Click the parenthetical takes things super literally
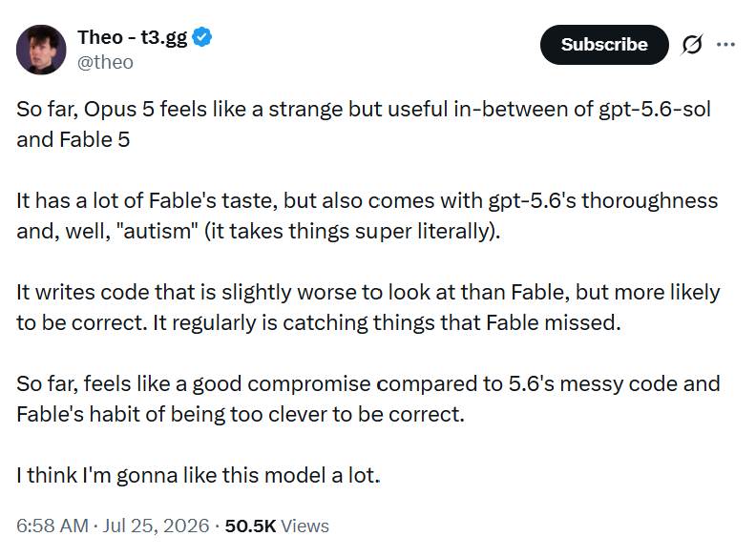This screenshot has height=557, width=756. click(352, 232)
